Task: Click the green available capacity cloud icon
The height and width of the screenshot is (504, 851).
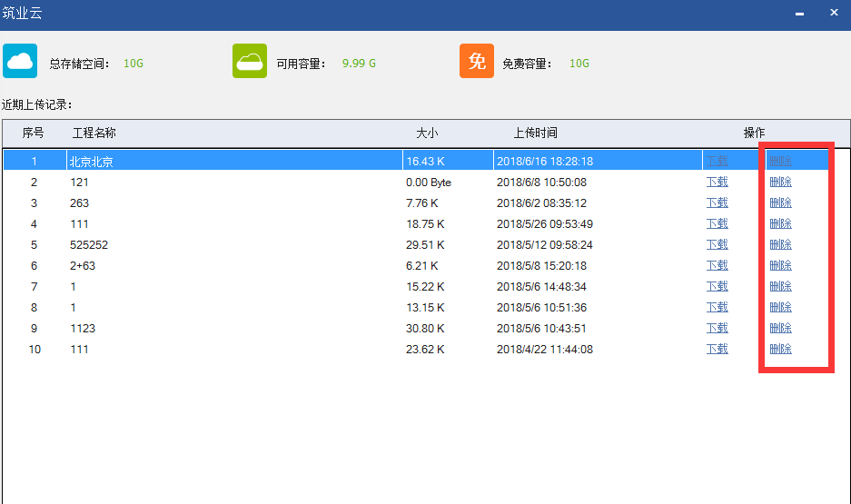Action: coord(250,61)
